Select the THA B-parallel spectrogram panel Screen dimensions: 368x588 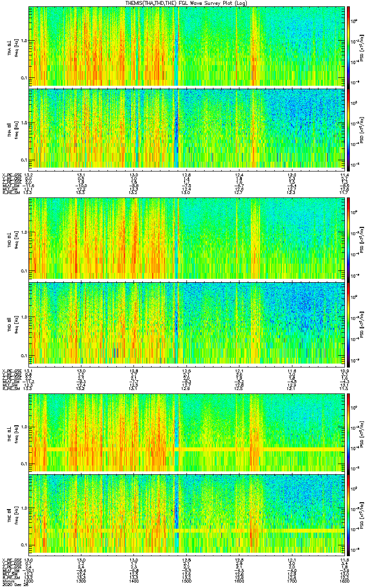point(186,128)
